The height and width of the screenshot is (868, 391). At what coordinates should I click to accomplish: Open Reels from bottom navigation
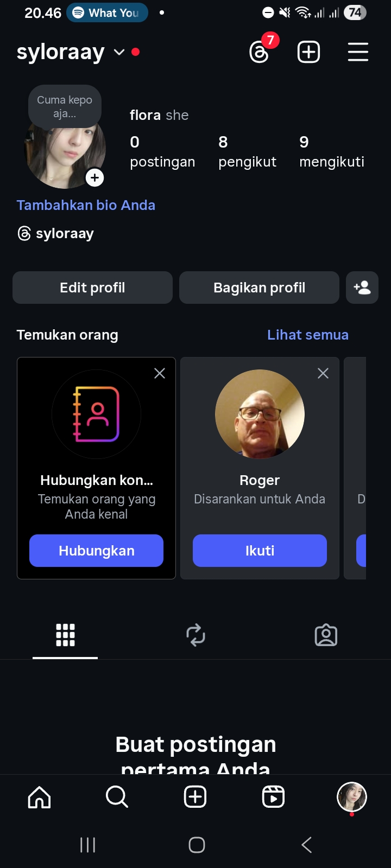pos(273,797)
